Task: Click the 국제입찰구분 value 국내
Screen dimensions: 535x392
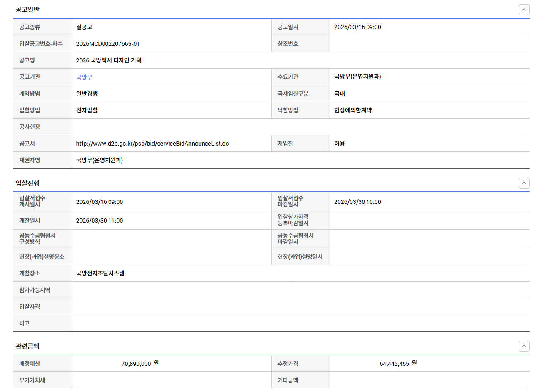Action: pyautogui.click(x=340, y=94)
